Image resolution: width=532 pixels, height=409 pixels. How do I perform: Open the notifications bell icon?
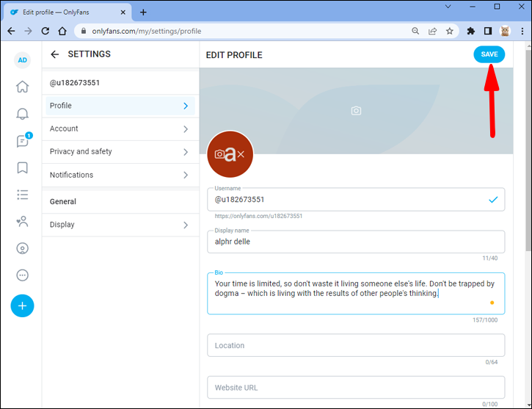click(23, 114)
